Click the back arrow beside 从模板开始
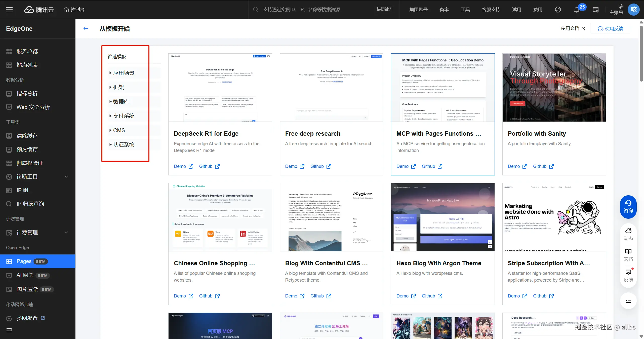 click(x=86, y=28)
